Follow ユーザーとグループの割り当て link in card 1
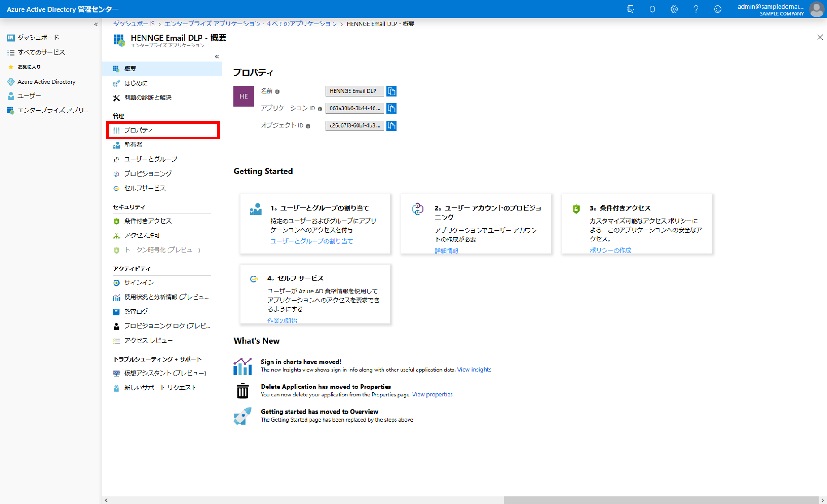The width and height of the screenshot is (827, 504). [311, 241]
